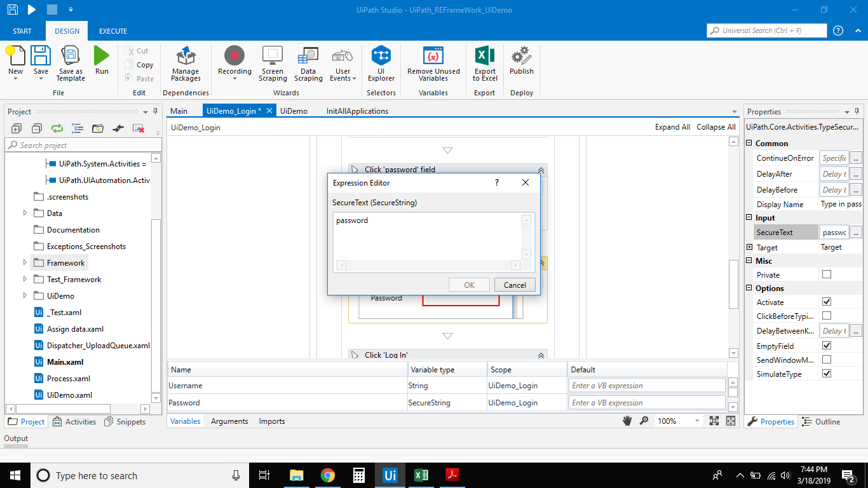Click Expand All in the designer
The width and height of the screenshot is (868, 488).
tap(672, 127)
